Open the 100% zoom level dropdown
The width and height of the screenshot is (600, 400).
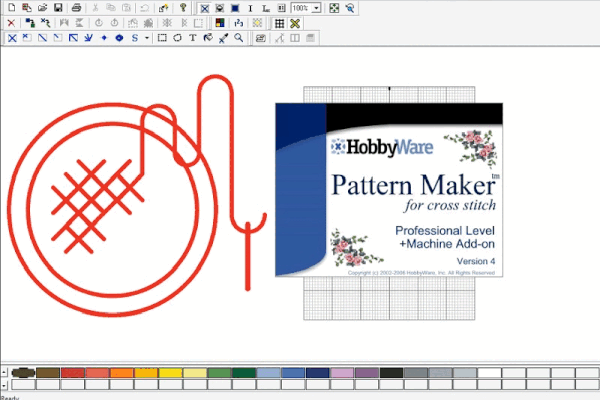point(316,8)
